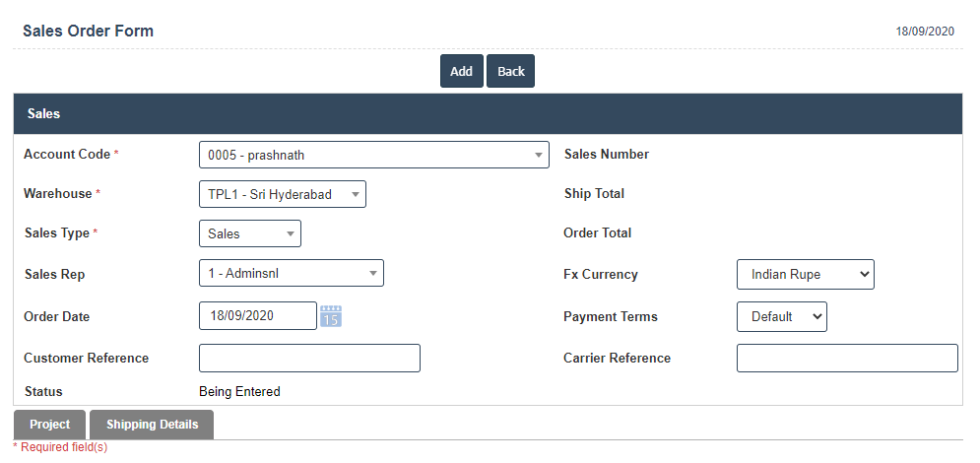Click the Add button
Viewport: 980px width, 463px height.
tap(461, 72)
